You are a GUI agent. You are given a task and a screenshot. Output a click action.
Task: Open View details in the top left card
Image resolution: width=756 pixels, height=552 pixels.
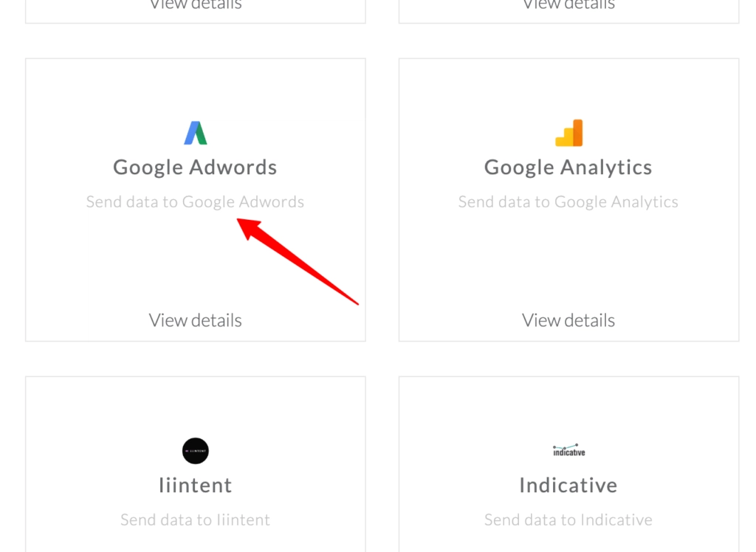195,6
